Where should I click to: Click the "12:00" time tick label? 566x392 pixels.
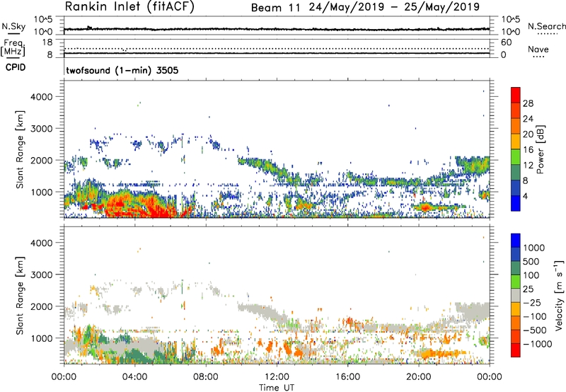tap(277, 377)
